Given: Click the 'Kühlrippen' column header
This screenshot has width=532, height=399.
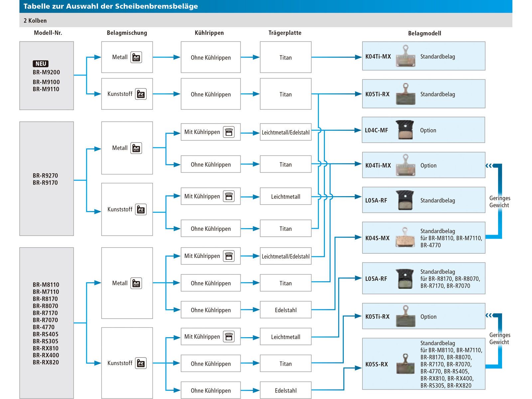Looking at the screenshot, I should tap(209, 33).
